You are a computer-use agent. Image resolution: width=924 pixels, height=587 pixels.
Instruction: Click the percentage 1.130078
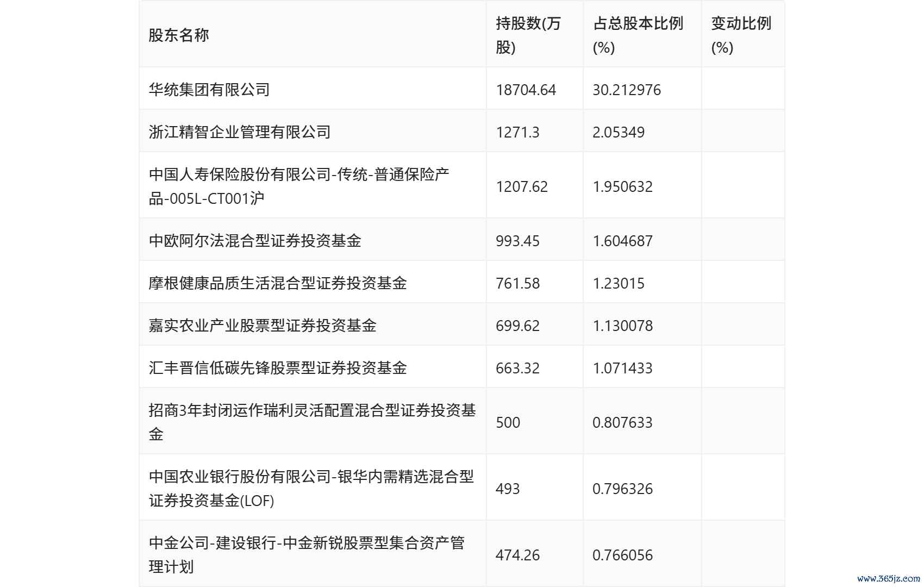coord(623,326)
